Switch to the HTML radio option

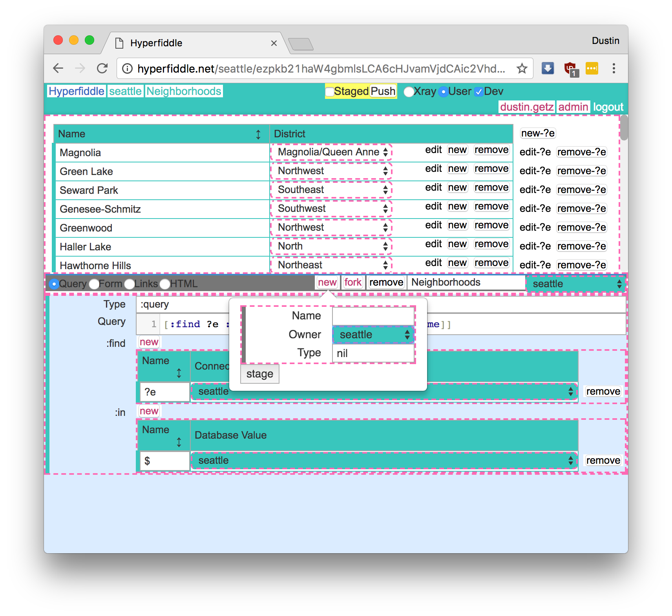click(x=165, y=284)
